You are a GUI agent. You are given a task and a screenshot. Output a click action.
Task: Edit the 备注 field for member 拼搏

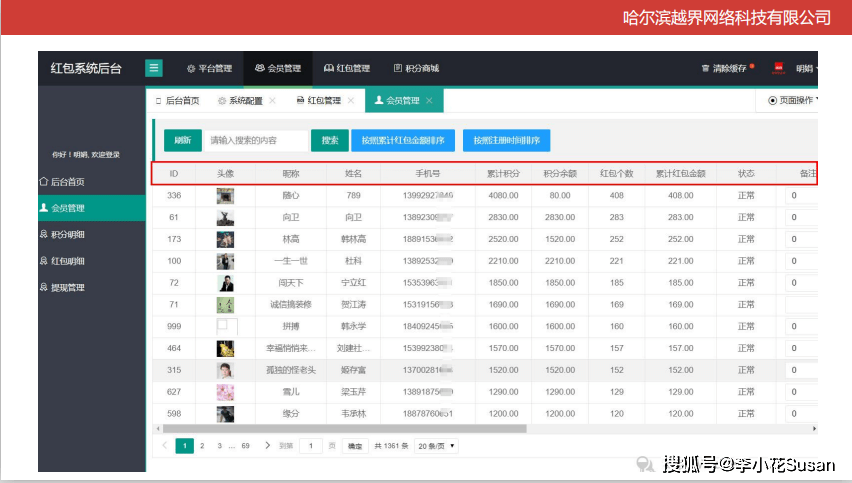tap(801, 327)
